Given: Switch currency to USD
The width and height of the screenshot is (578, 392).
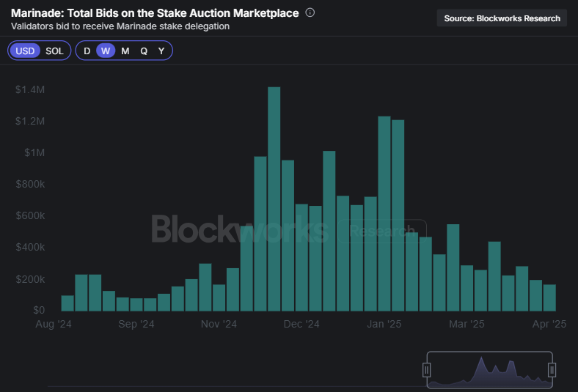Looking at the screenshot, I should 25,51.
